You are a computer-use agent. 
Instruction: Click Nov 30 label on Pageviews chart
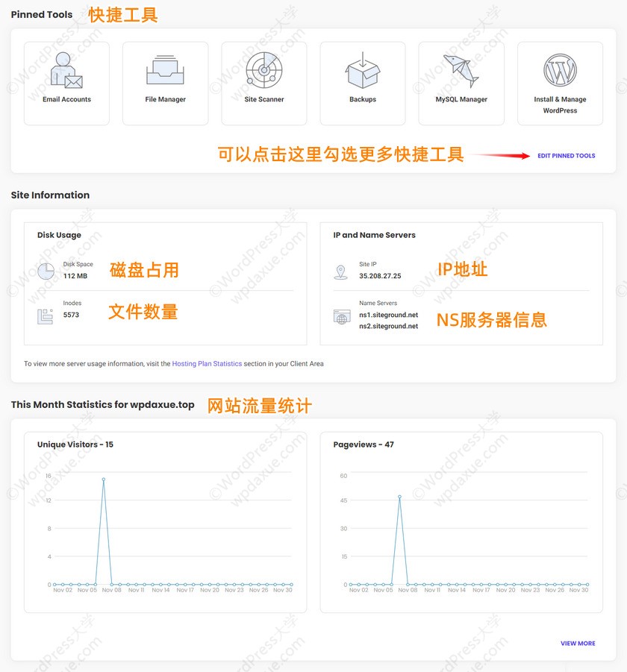coord(578,590)
